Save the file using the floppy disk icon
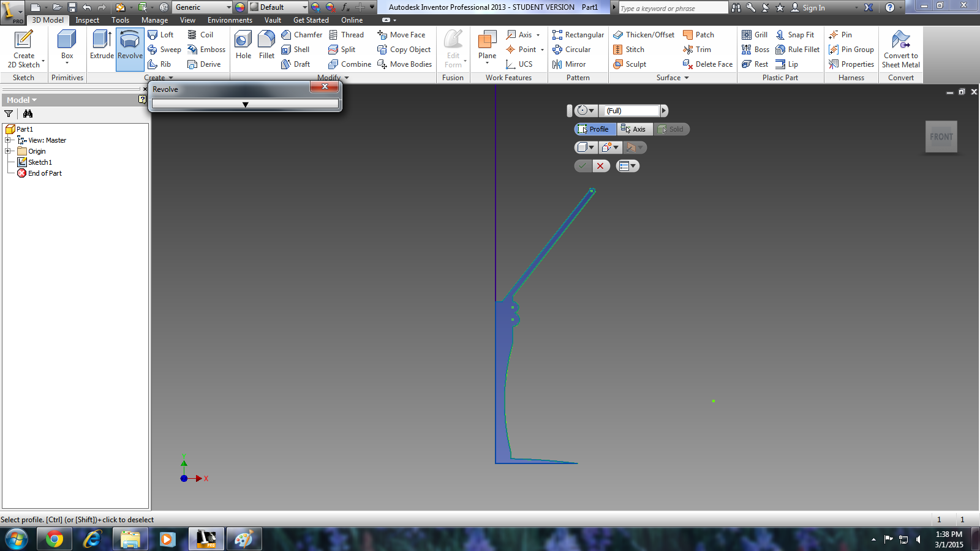The image size is (980, 551). (72, 7)
